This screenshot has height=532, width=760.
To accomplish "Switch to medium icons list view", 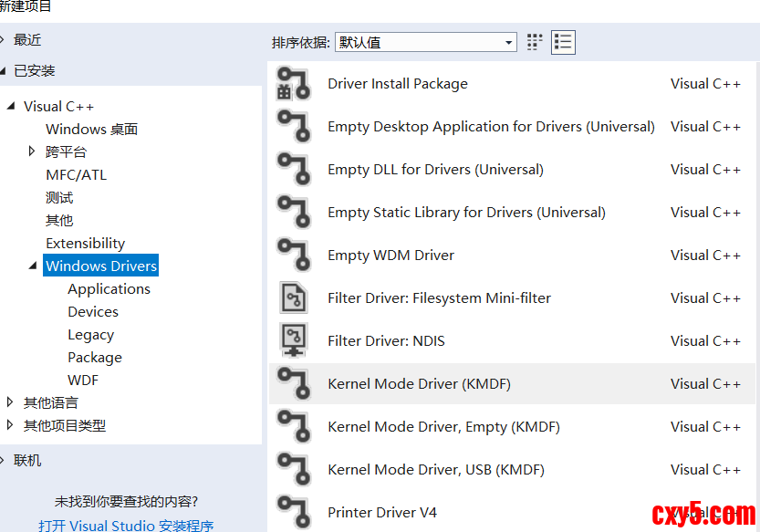I will [x=563, y=42].
